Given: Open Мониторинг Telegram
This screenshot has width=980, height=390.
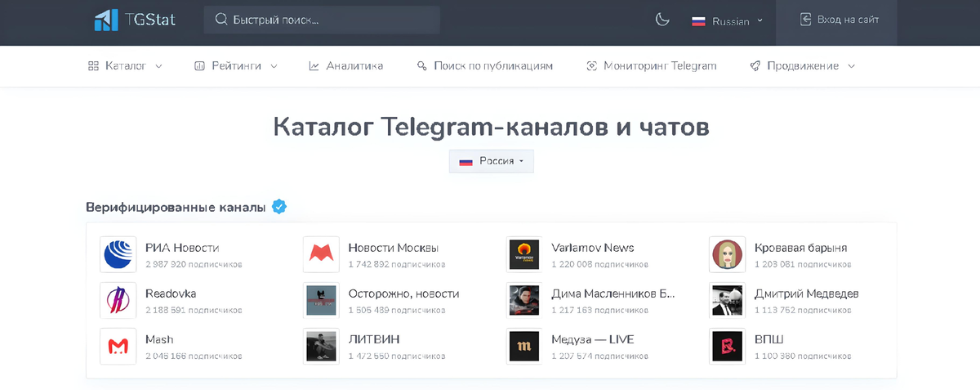Looking at the screenshot, I should coord(651,66).
